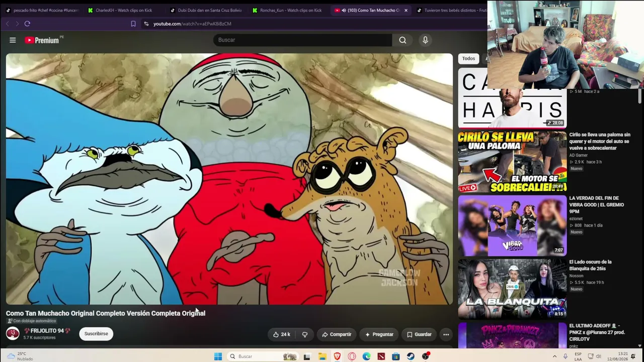This screenshot has width=644, height=362.
Task: Switch to the 'Dubi Dubi dan' TikTok tab
Action: coord(206,10)
